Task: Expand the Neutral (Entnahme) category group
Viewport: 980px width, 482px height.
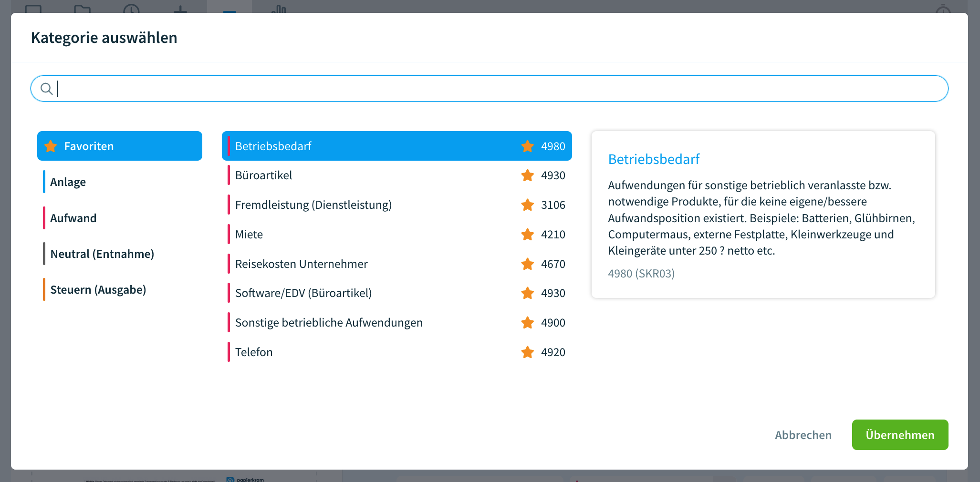Action: [x=102, y=254]
